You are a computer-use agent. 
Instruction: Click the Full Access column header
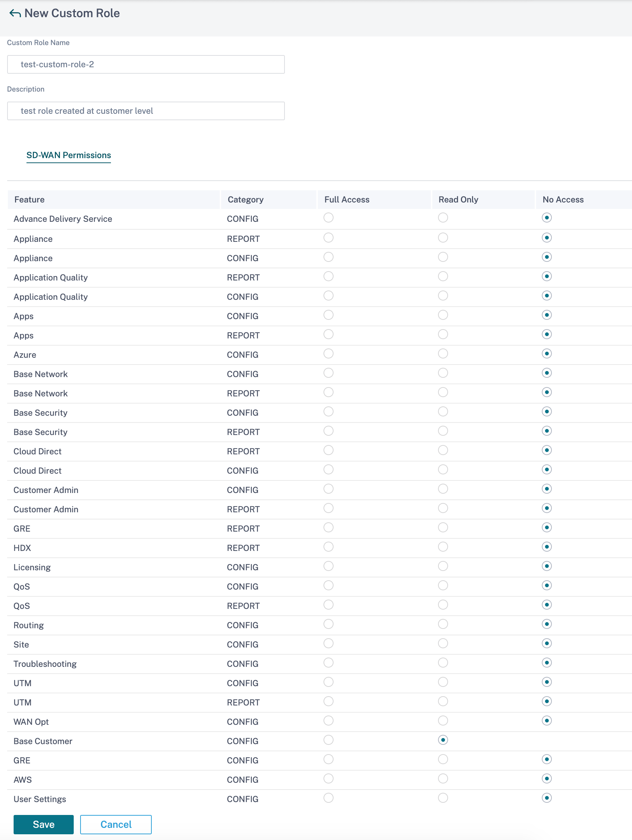374,200
